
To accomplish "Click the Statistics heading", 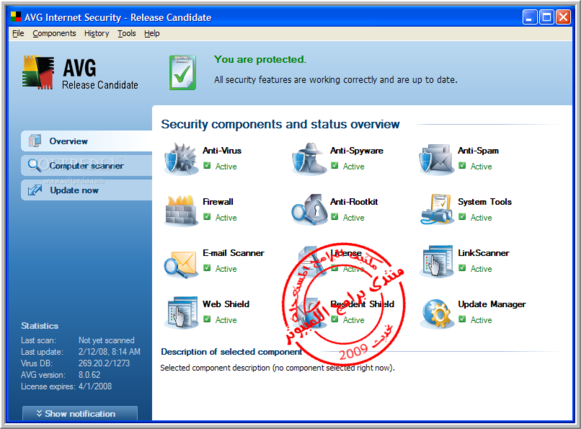I will pos(40,326).
